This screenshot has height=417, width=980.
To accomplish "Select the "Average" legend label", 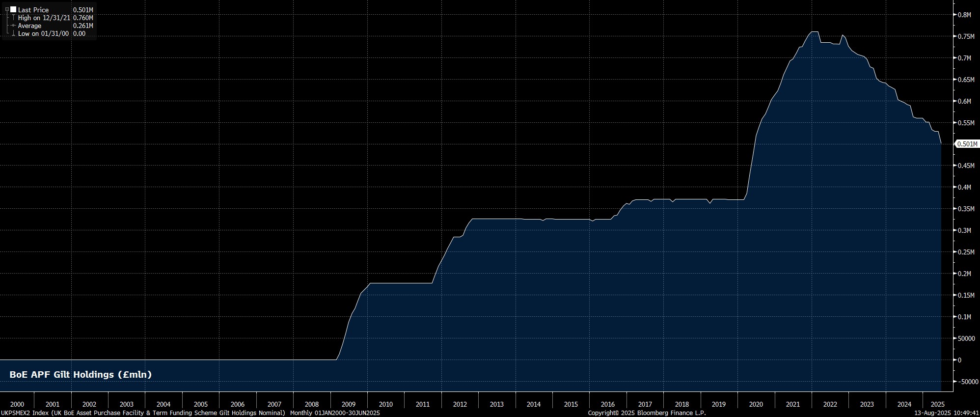I will tap(30, 26).
